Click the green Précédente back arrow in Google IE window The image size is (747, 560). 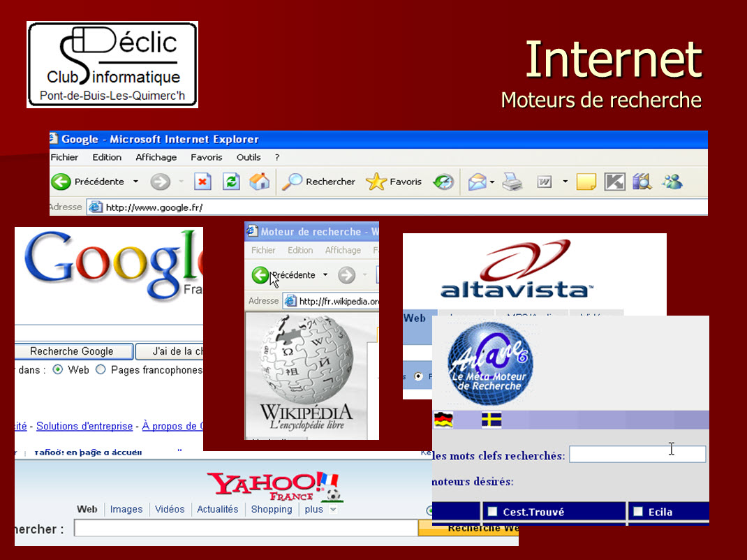[61, 182]
